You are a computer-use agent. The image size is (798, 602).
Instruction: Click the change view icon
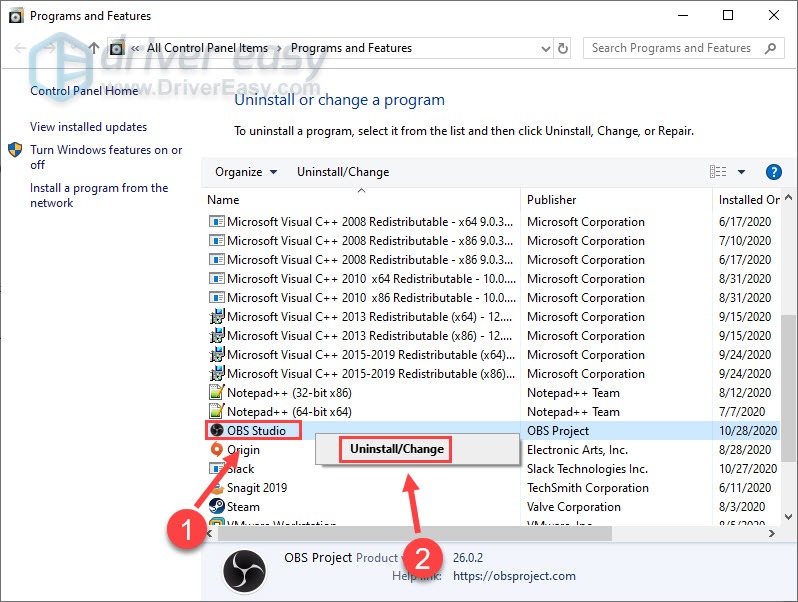pyautogui.click(x=718, y=171)
